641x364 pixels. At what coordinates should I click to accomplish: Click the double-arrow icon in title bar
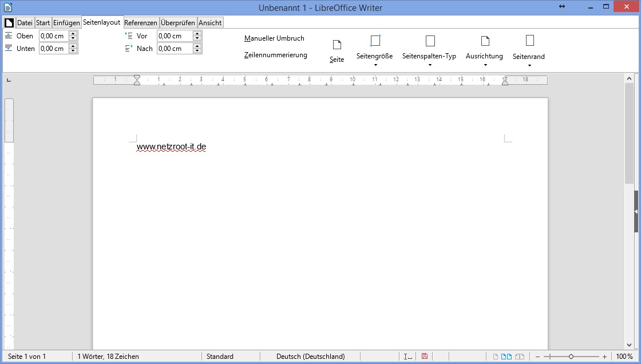[561, 6]
